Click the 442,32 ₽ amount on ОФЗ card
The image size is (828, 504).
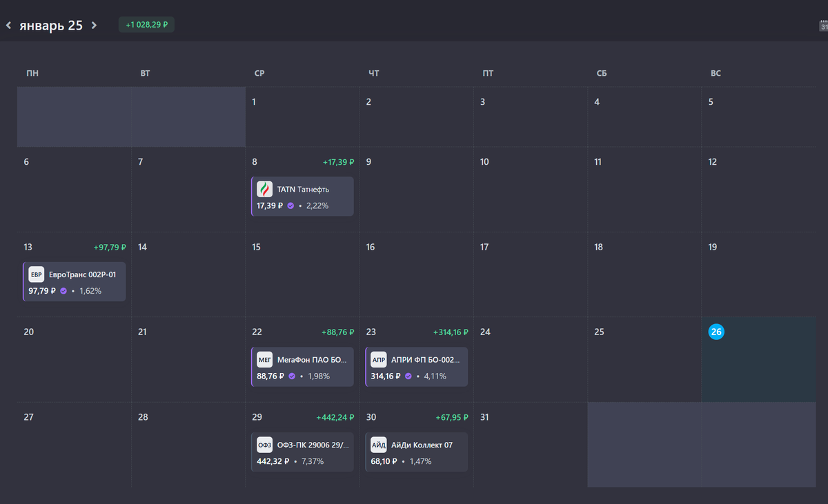pyautogui.click(x=273, y=461)
